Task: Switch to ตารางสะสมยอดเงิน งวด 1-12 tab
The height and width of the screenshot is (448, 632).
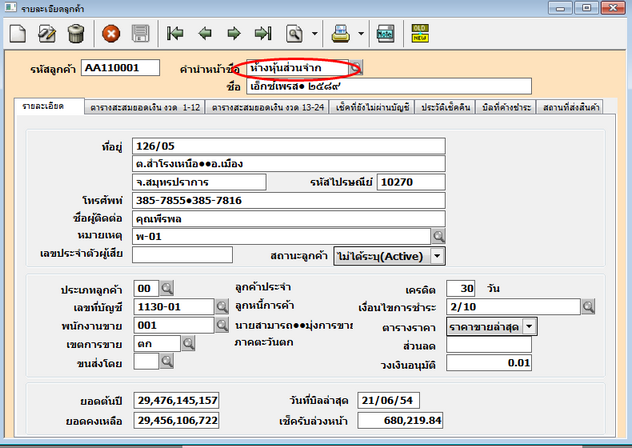Action: pyautogui.click(x=145, y=105)
